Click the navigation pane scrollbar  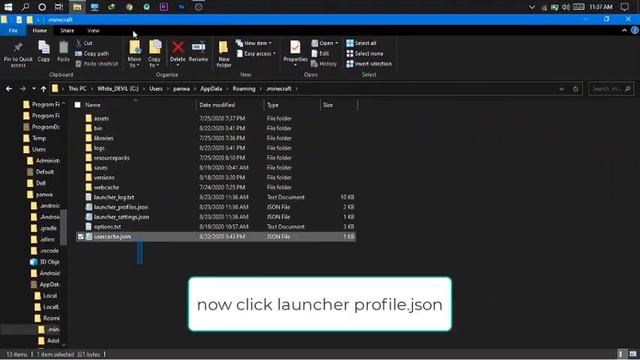click(x=63, y=227)
